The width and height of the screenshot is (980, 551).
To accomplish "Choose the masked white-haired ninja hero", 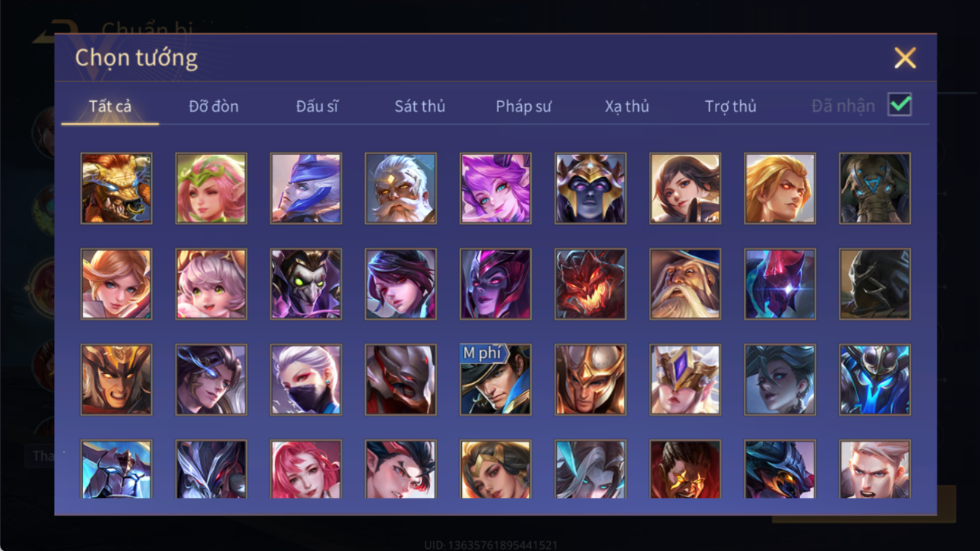I will click(x=305, y=380).
